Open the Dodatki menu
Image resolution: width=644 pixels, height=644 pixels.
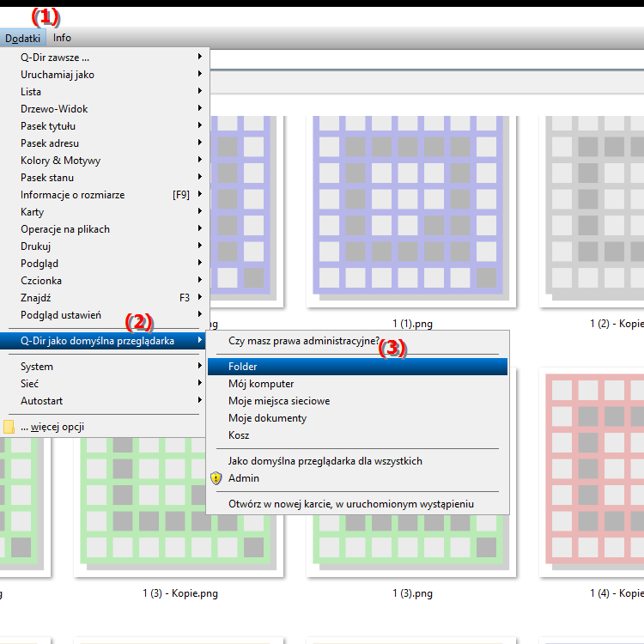(x=22, y=38)
